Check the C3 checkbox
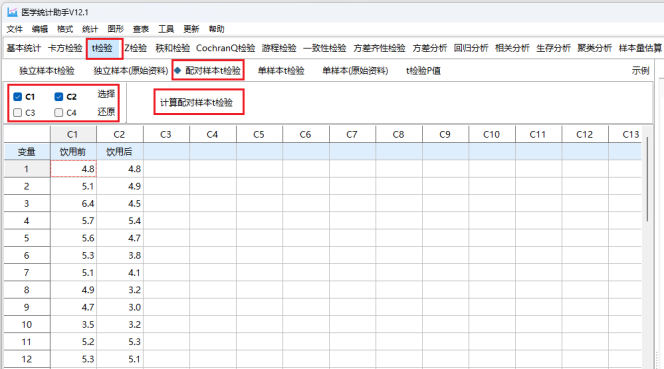The height and width of the screenshot is (369, 664). [x=17, y=113]
